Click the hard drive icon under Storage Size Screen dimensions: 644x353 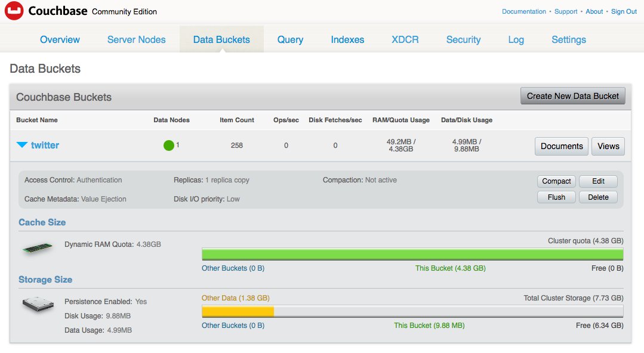click(38, 305)
